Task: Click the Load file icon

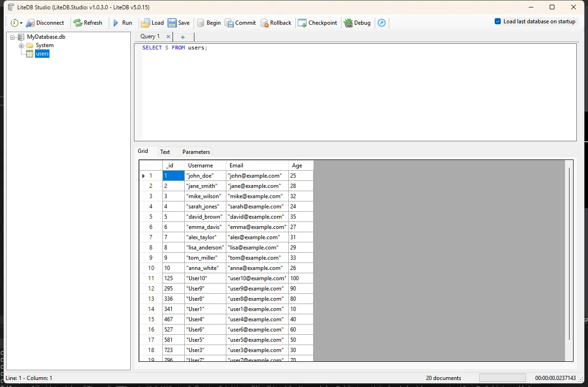Action: [146, 23]
